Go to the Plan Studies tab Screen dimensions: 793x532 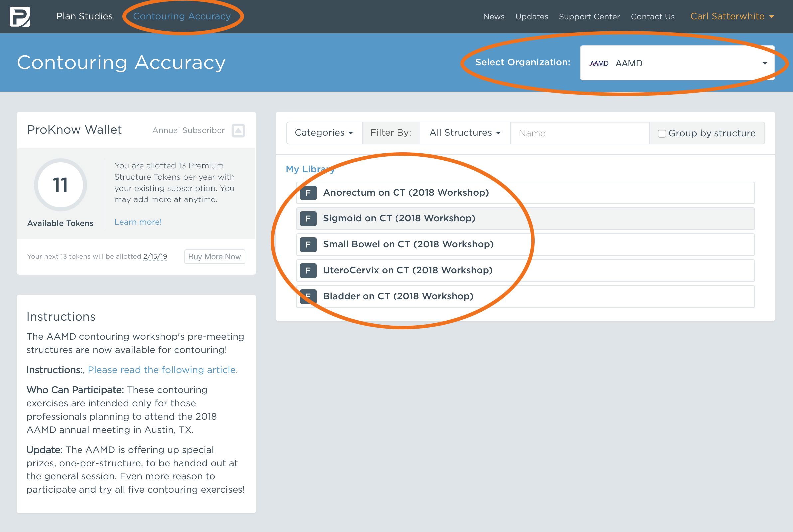[84, 16]
